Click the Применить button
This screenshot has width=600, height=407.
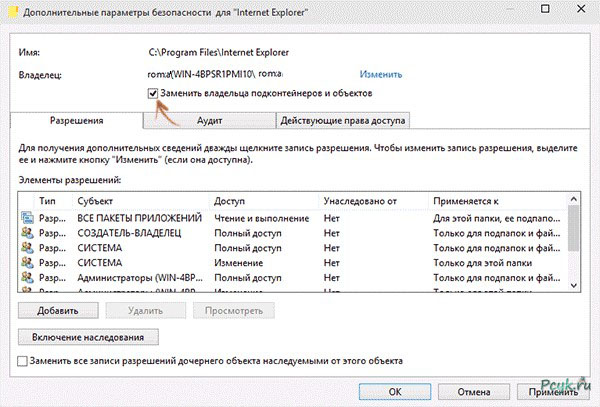click(x=553, y=392)
